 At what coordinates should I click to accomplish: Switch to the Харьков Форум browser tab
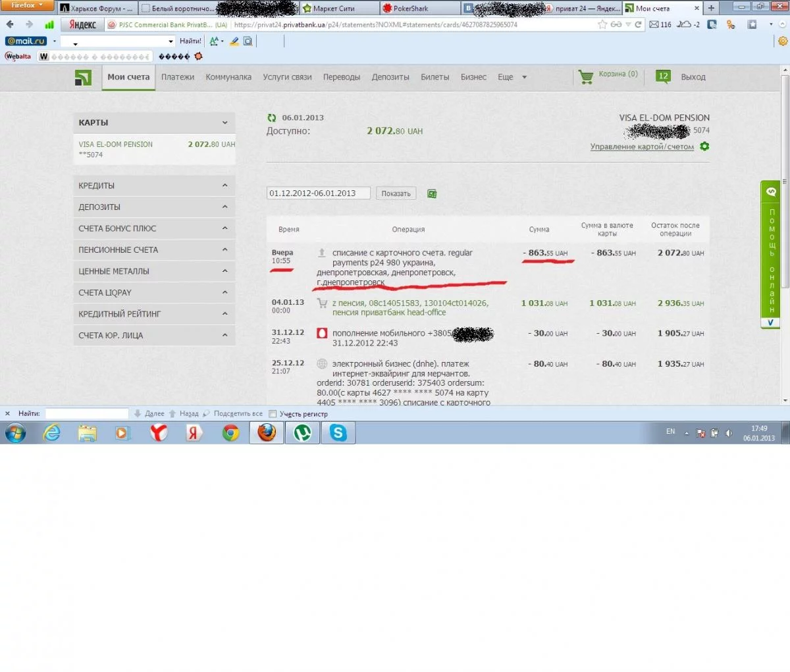tap(97, 9)
